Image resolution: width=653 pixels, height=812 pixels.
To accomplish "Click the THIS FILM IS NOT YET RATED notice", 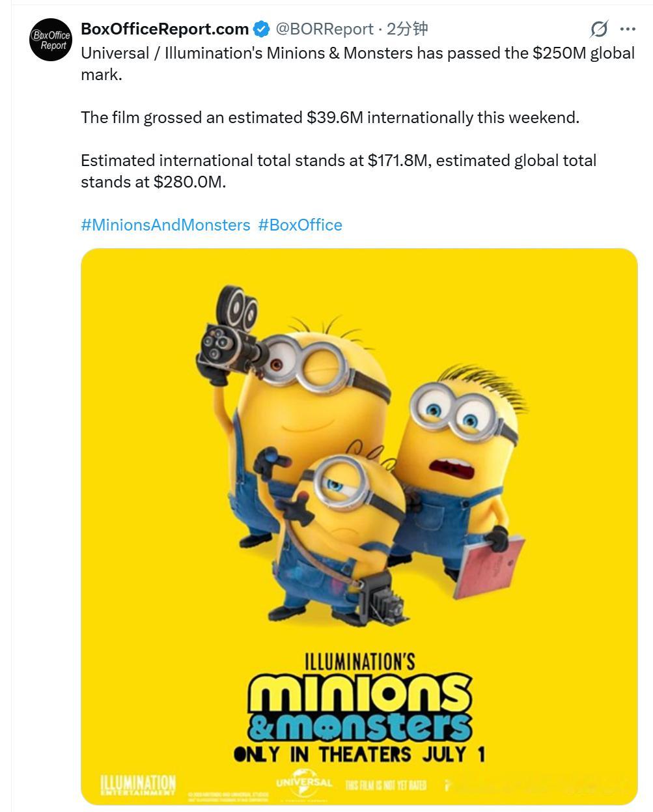I will pos(385,785).
